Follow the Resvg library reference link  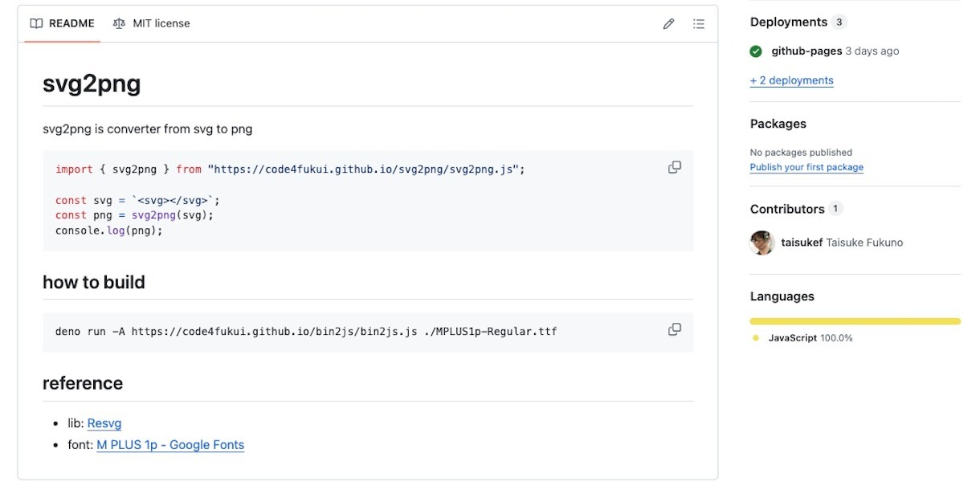[104, 423]
